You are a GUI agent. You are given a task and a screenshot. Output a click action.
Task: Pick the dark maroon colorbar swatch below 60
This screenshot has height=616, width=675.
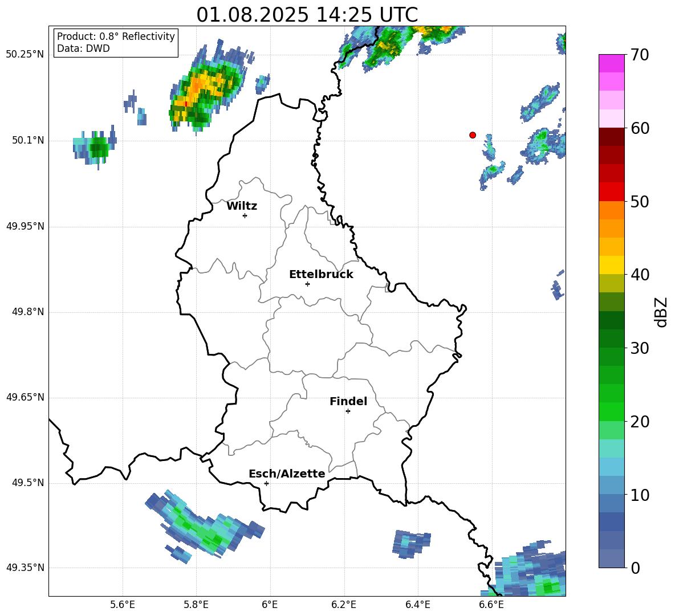[x=612, y=137]
